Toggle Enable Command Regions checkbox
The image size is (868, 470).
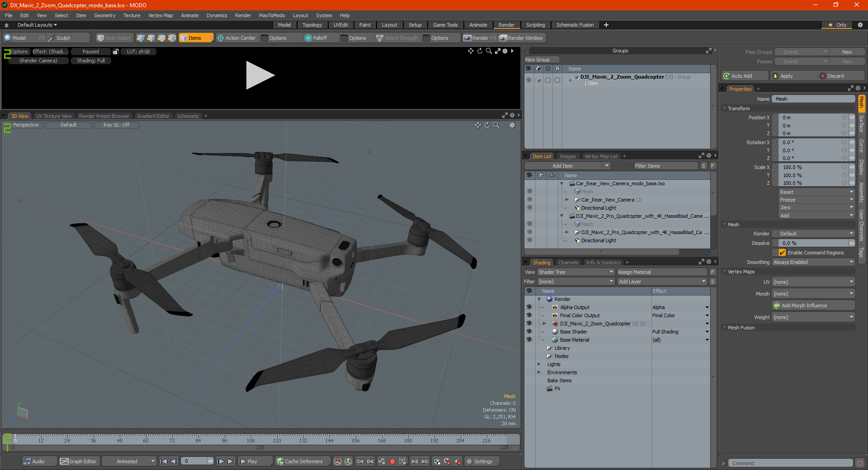783,253
